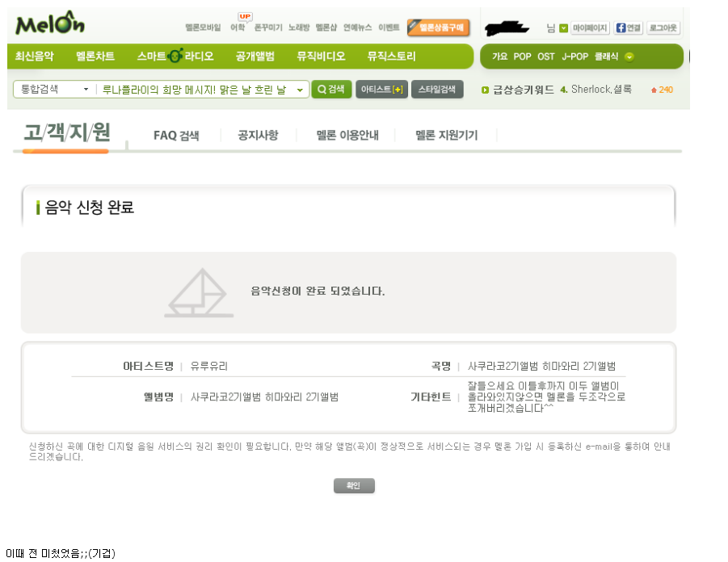
Task: Expand the search suggestions dropdown arrow
Action: (300, 90)
